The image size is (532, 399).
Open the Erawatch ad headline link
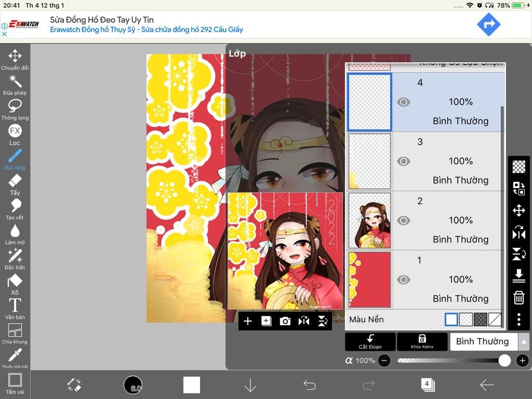102,20
